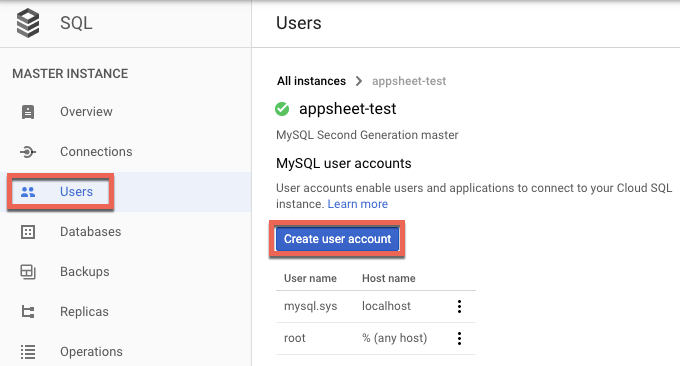Click the Users page title

[x=299, y=23]
